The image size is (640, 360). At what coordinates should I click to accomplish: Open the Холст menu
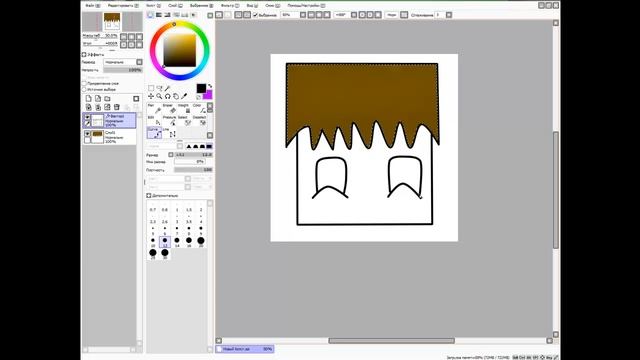153,6
